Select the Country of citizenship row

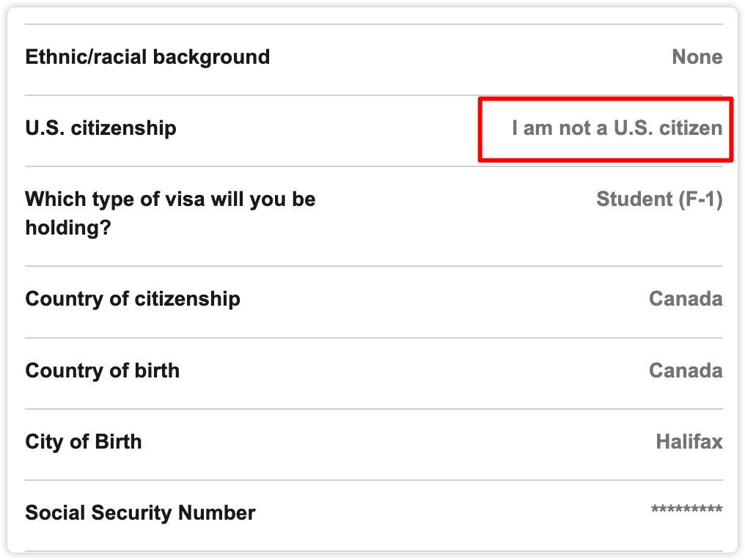[x=374, y=302]
